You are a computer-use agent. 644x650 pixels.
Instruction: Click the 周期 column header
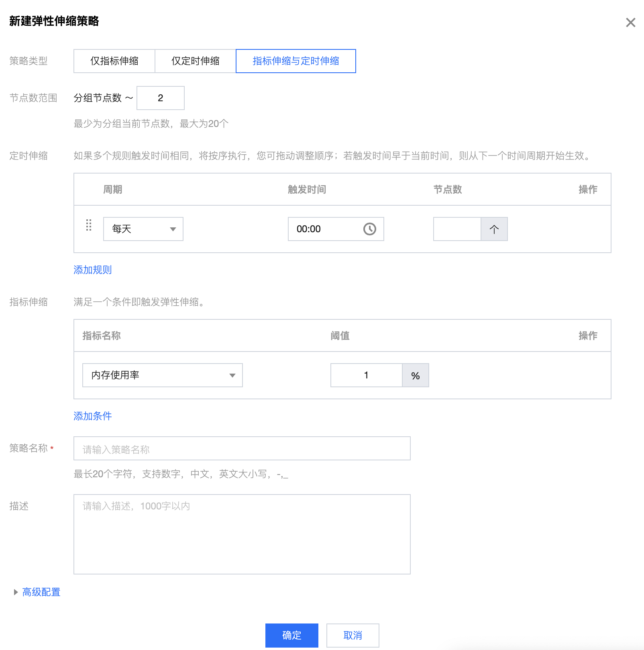[113, 190]
